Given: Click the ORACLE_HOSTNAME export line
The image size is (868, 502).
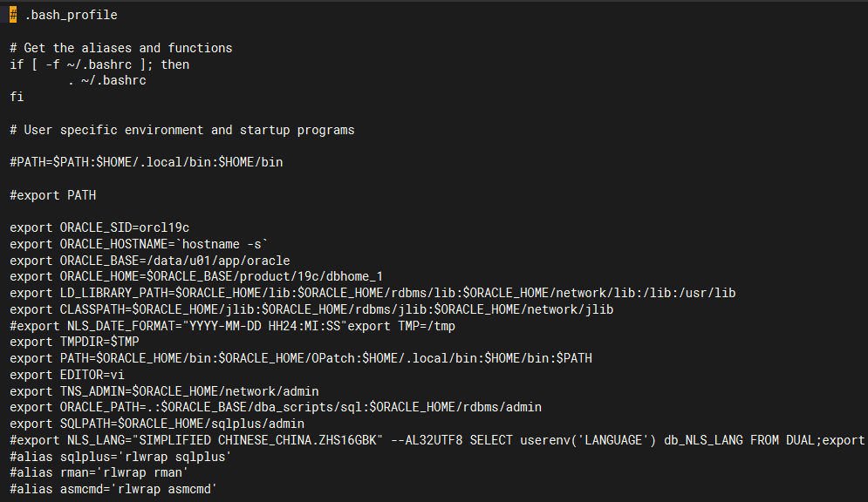Looking at the screenshot, I should pyautogui.click(x=139, y=244).
